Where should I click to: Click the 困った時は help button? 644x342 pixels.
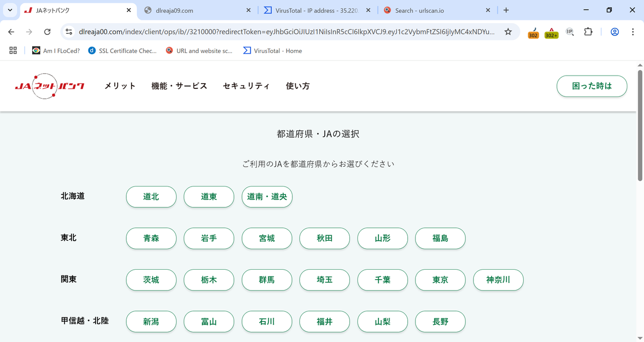[592, 86]
